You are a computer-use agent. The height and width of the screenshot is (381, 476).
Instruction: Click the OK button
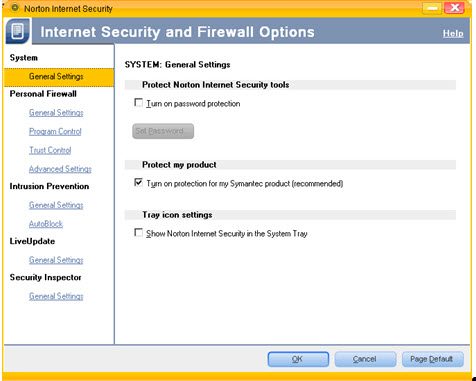[298, 359]
